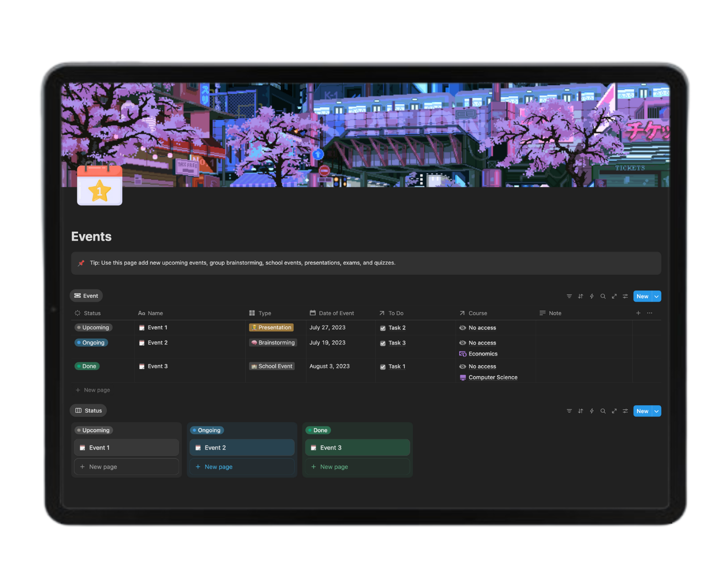Add New page in Ongoing column
Image resolution: width=728 pixels, height=582 pixels.
click(242, 467)
